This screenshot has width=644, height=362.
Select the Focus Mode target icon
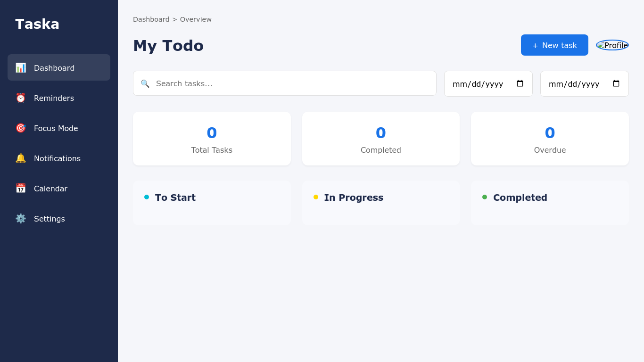coord(21,128)
